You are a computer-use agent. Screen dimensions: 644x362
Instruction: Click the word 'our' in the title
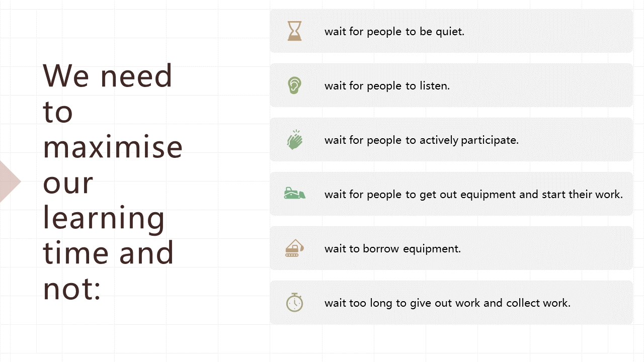[68, 182]
